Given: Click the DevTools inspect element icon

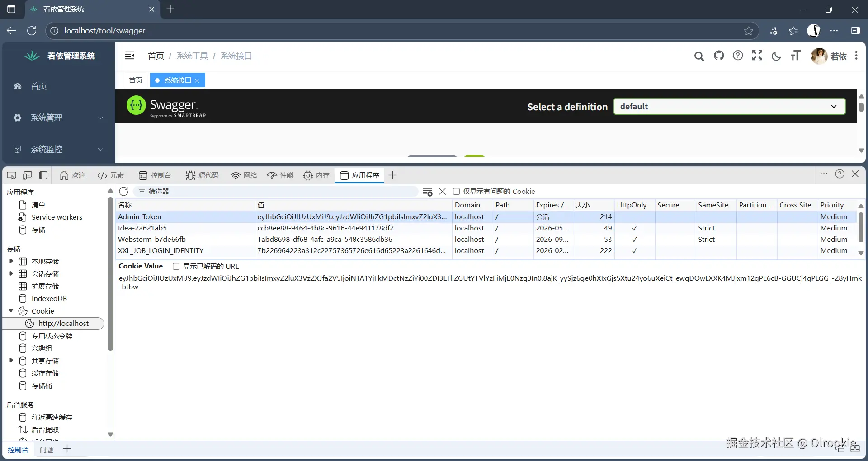Looking at the screenshot, I should point(12,175).
